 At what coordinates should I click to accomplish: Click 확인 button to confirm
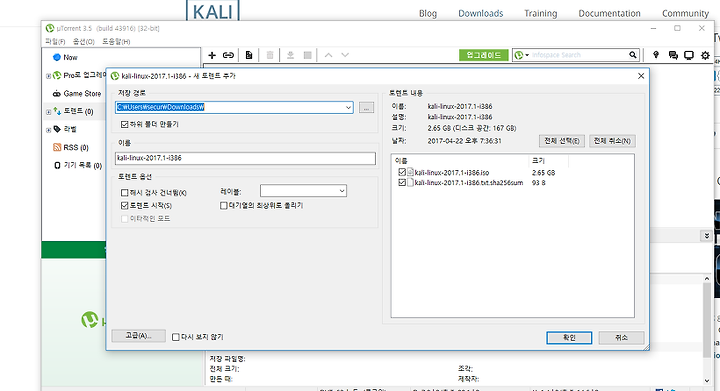(x=569, y=338)
